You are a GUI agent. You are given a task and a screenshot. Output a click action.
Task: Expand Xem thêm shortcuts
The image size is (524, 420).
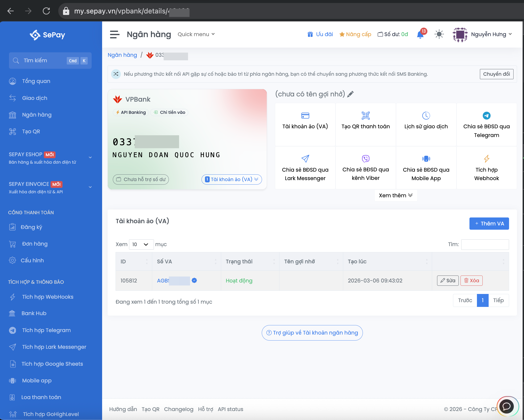395,195
